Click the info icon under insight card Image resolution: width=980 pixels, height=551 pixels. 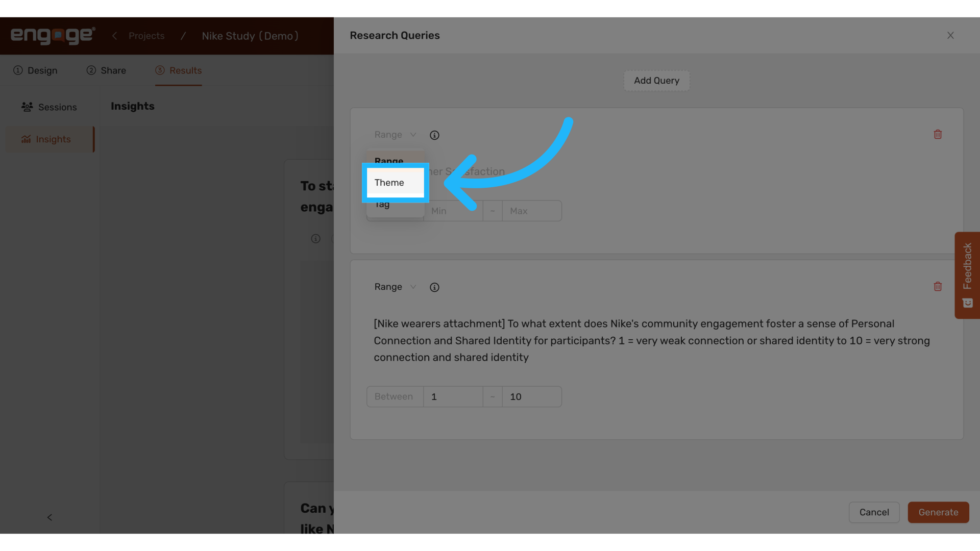[316, 239]
